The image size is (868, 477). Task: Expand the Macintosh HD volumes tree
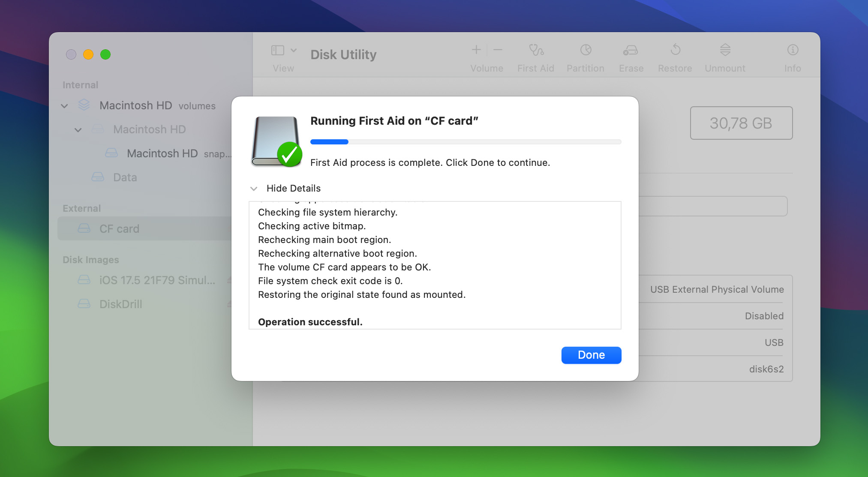coord(66,105)
